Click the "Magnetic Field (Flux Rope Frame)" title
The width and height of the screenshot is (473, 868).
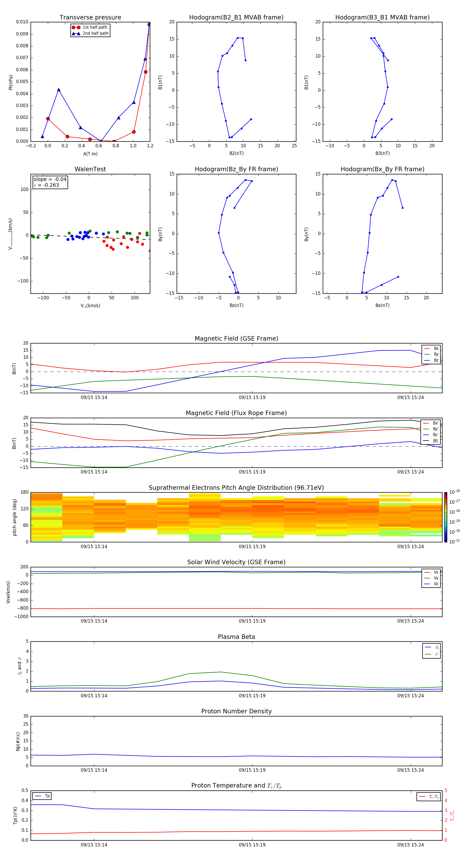pos(236,413)
